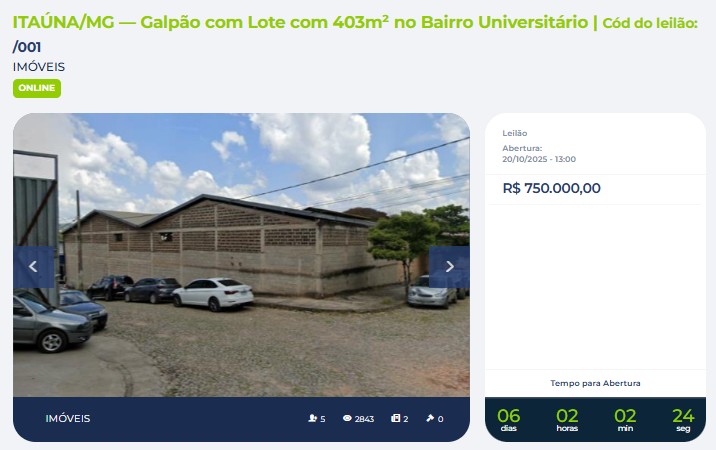The height and width of the screenshot is (450, 716).
Task: Click the documents icon showing 2
Action: point(395,418)
